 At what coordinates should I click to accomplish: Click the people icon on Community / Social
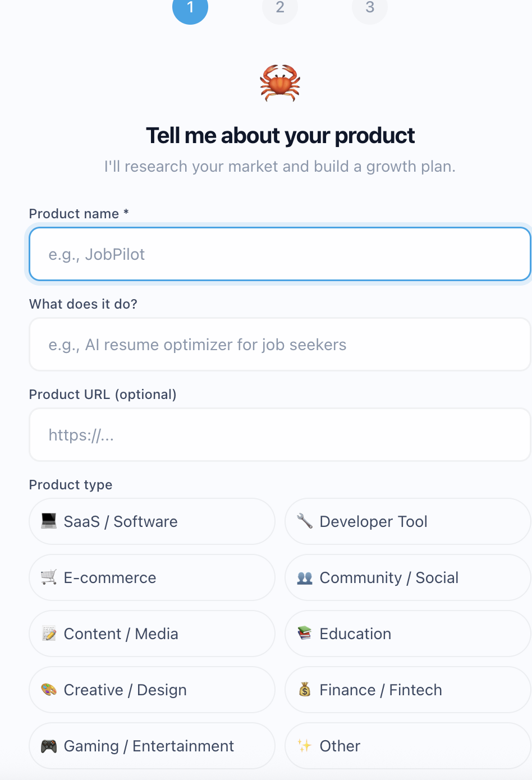[x=305, y=577]
